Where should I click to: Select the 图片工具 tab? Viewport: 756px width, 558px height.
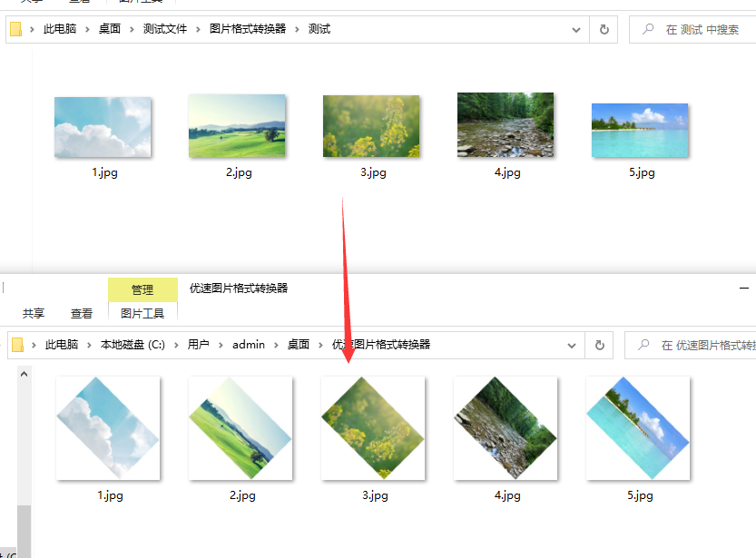coord(142,313)
